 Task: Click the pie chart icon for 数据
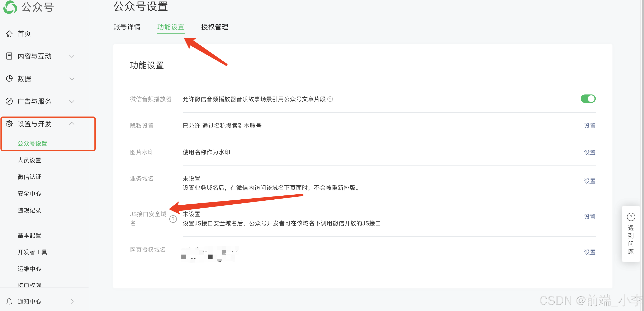point(9,79)
